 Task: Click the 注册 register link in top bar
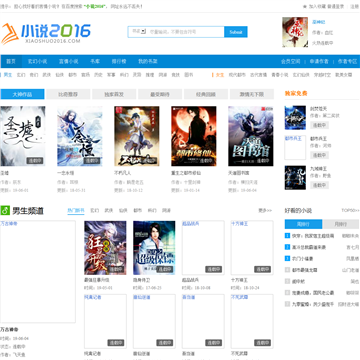(354, 6)
